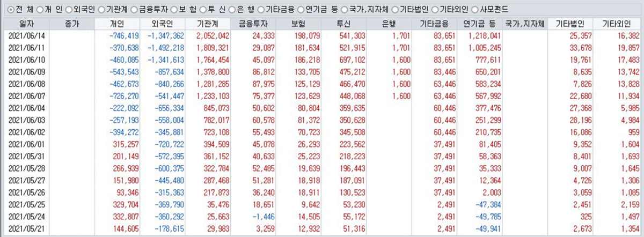This screenshot has width=644, height=237.
Task: Choose the 은행 radio button
Action: (x=232, y=9)
